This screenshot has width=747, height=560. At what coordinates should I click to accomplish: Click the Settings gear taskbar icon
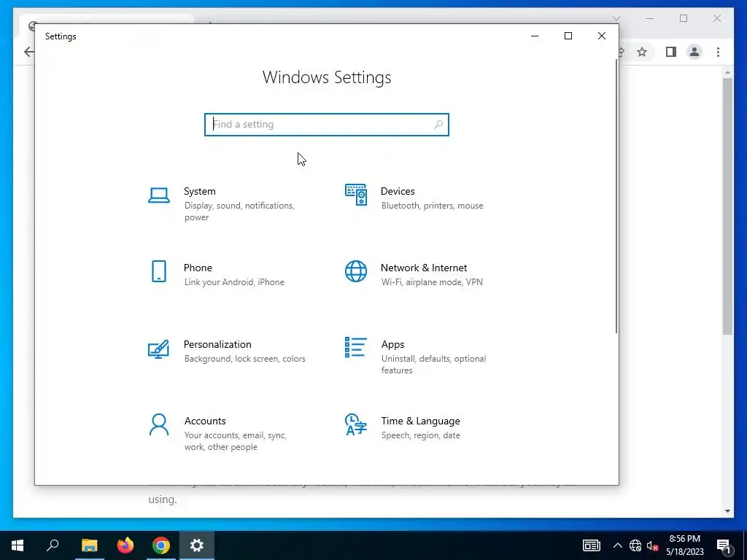coord(197,545)
